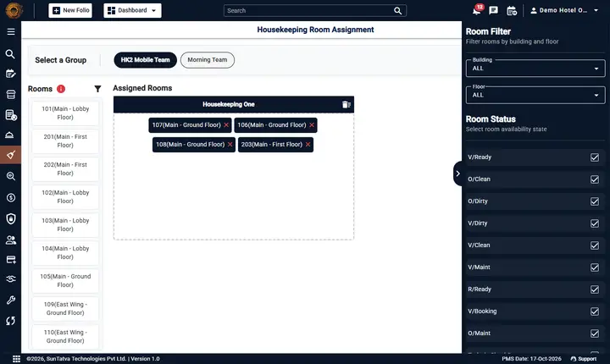Viewport: 610px width, 364px height.
Task: Open the security shield icon in sidebar
Action: (10, 218)
